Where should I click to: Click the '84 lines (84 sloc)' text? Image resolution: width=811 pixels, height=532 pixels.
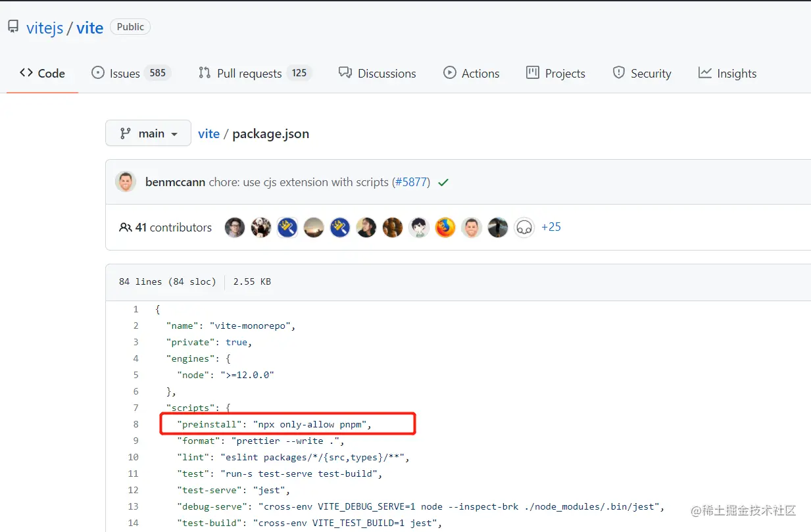[167, 281]
